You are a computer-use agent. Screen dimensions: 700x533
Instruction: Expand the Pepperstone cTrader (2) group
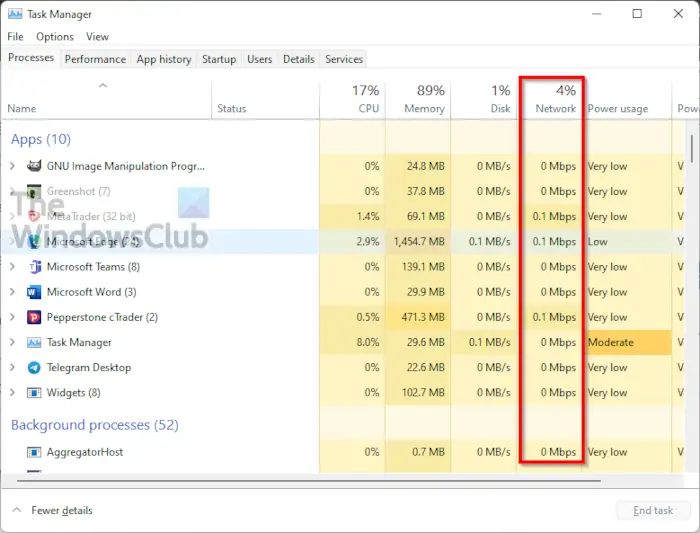(x=12, y=317)
